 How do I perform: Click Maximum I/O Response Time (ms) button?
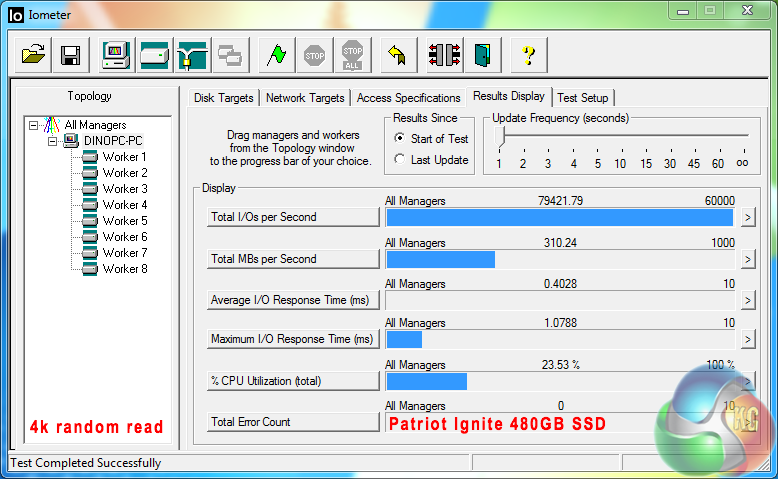coord(293,340)
